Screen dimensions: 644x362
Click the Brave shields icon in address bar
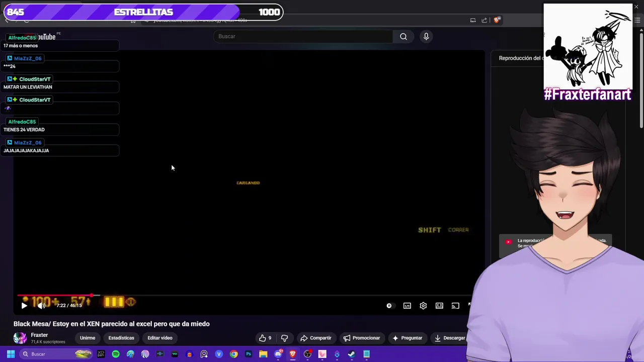point(497,20)
